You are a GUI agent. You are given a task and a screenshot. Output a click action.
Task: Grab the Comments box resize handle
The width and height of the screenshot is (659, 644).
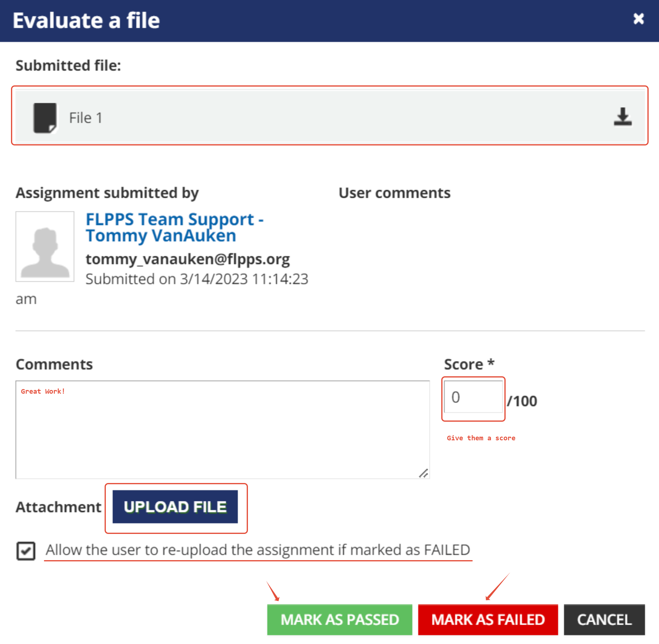click(423, 473)
